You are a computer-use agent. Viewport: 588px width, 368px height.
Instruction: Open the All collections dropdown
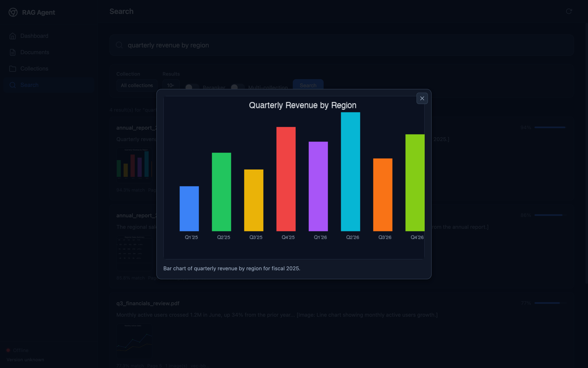137,85
